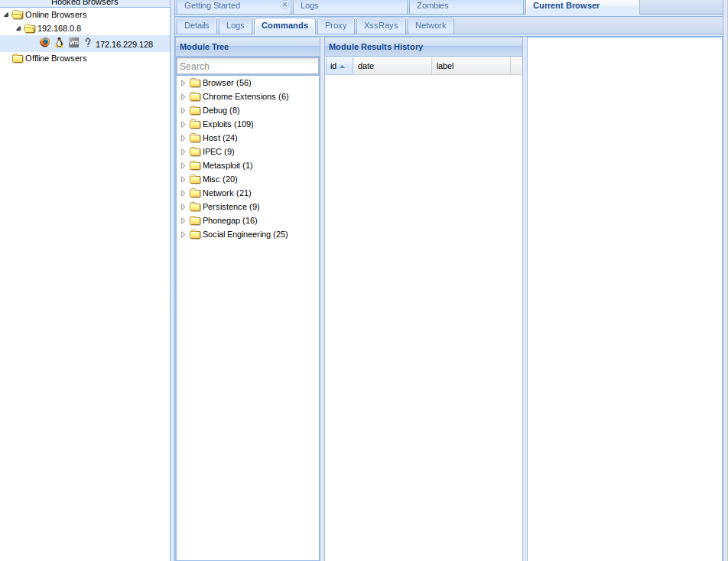Screen dimensions: 728x561
Task: Expand the Debug (8) module category
Action: (183, 111)
